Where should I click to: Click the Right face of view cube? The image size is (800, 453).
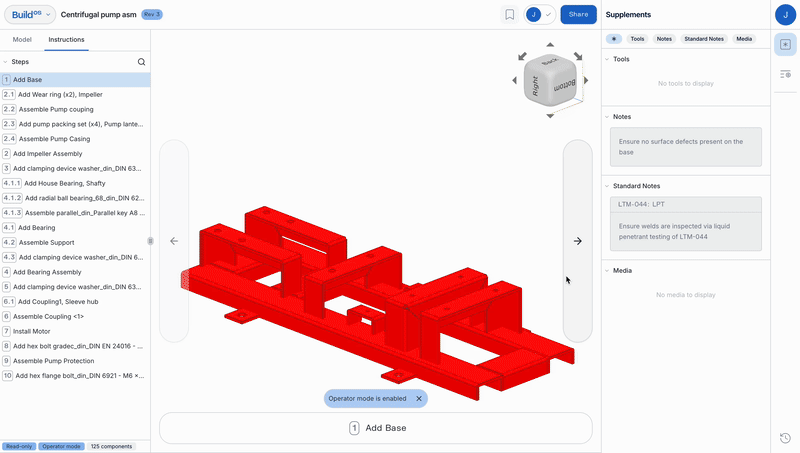pyautogui.click(x=535, y=86)
